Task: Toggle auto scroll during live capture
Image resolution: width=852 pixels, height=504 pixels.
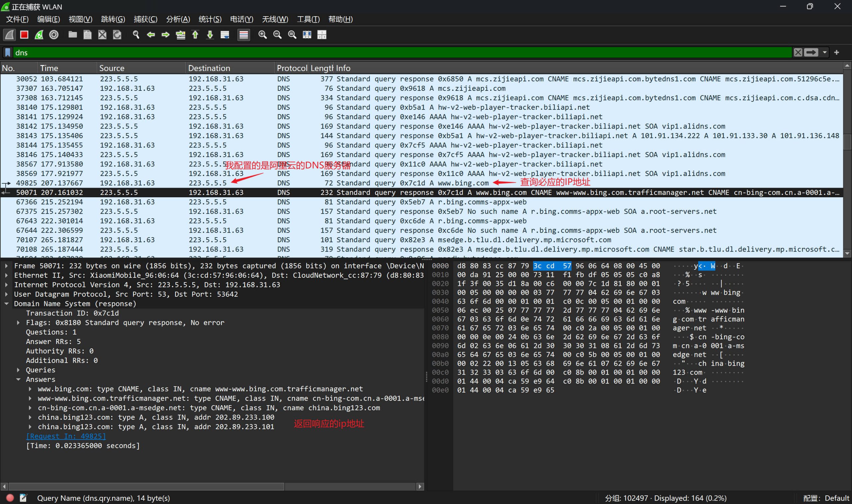Action: [x=225, y=35]
